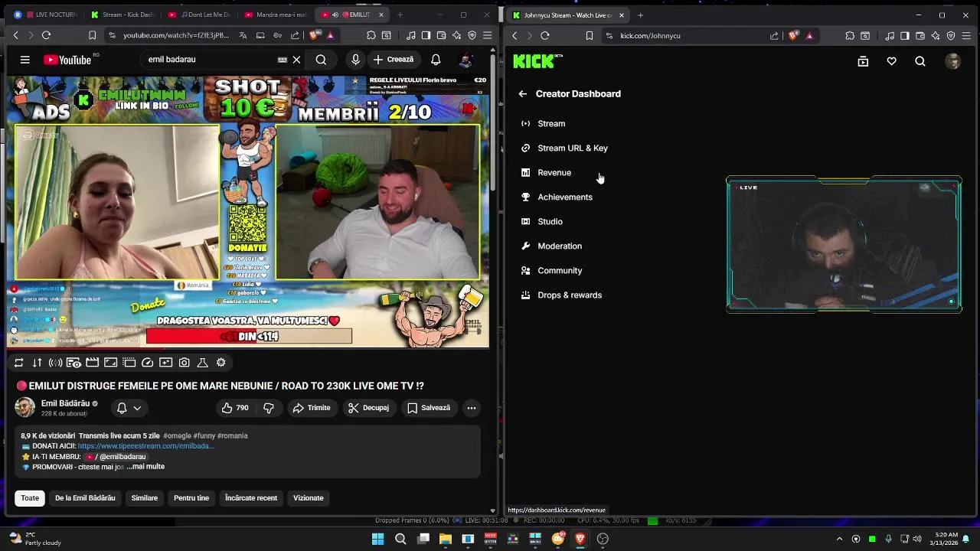Open the gear settings icon under player
The width and height of the screenshot is (980, 551).
point(221,363)
